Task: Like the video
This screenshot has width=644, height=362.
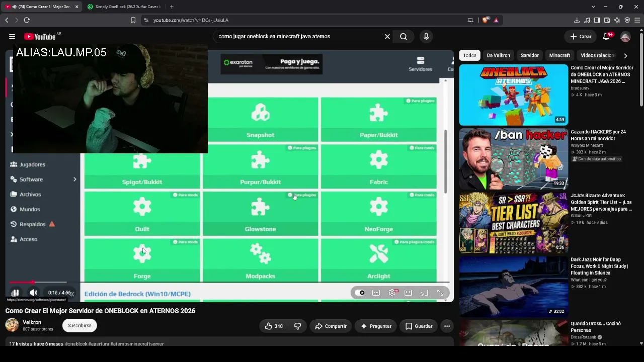Action: click(x=274, y=326)
